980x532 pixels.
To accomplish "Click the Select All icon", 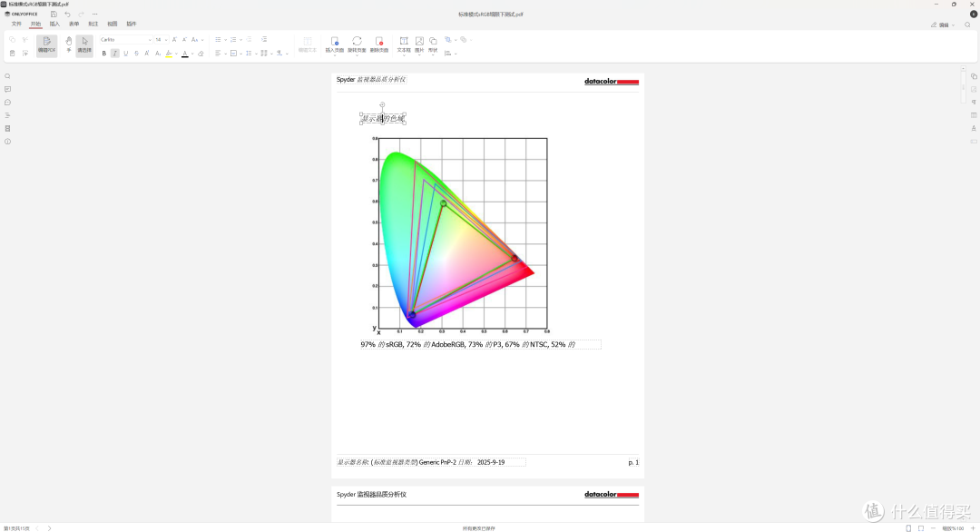I will coord(25,54).
